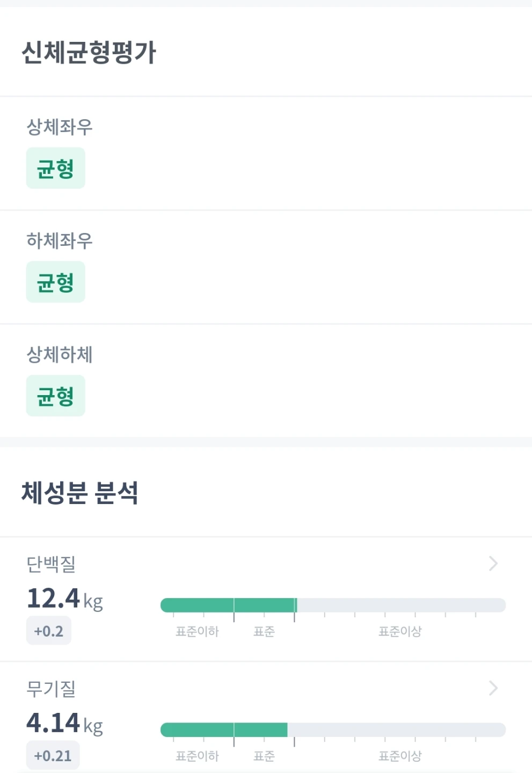
Task: Click the 상체좌우 label
Action: coord(60,127)
